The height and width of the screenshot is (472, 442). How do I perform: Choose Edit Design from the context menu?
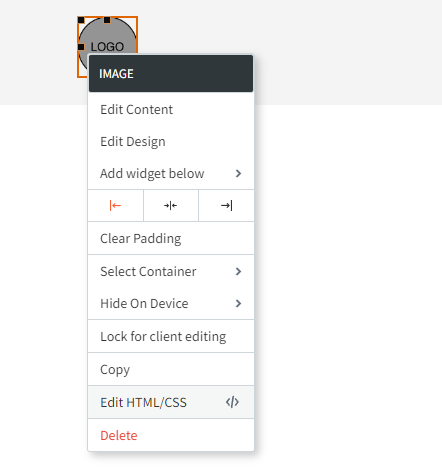click(x=171, y=141)
